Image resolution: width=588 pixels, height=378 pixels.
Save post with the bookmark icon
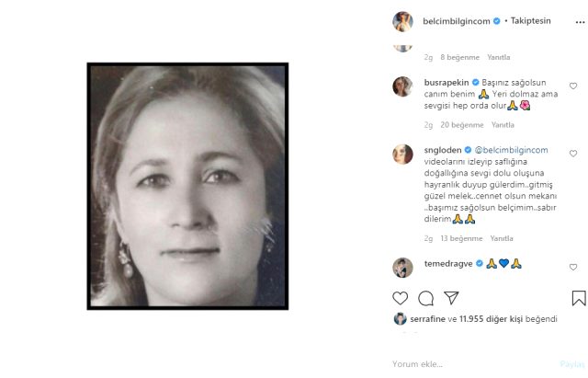[x=578, y=298]
